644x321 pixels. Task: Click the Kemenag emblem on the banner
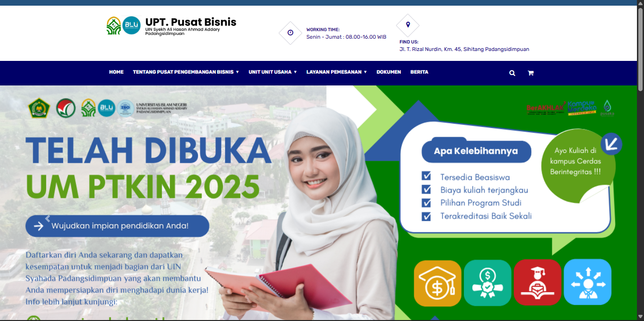point(39,108)
